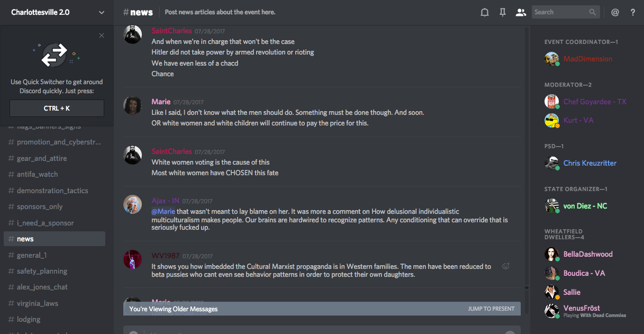The width and height of the screenshot is (644, 334).
Task: Open notification settings bell icon
Action: [484, 12]
